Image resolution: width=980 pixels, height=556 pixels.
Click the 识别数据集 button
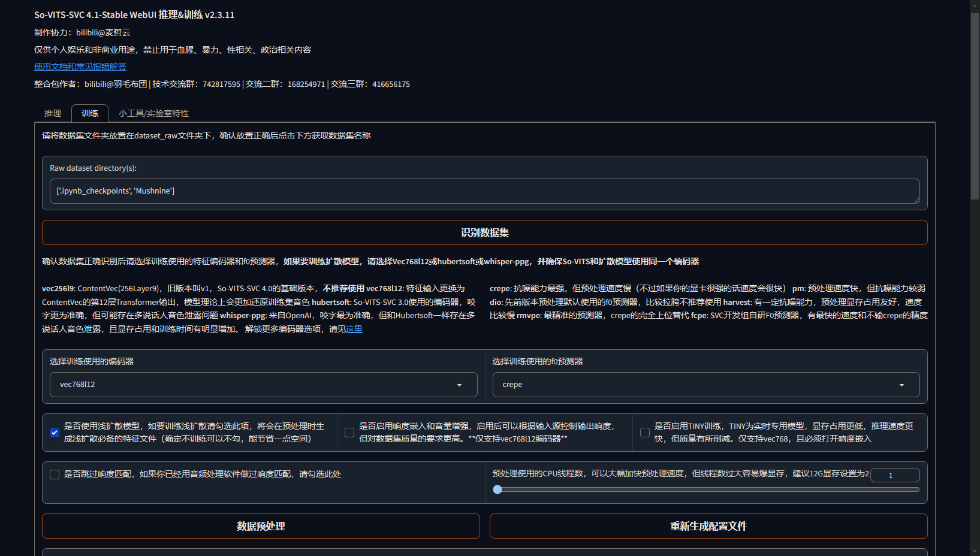point(484,232)
